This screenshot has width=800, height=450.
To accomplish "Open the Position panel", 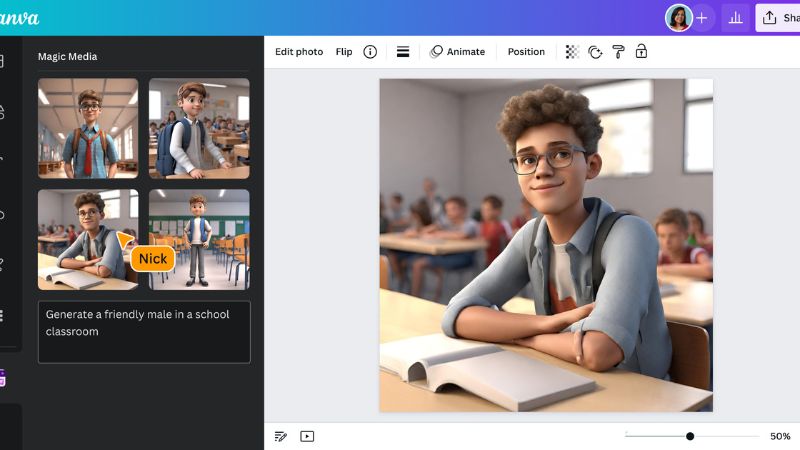I will point(526,52).
